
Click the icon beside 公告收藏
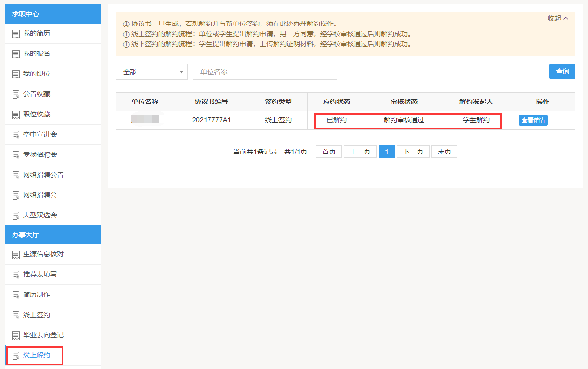click(x=16, y=94)
